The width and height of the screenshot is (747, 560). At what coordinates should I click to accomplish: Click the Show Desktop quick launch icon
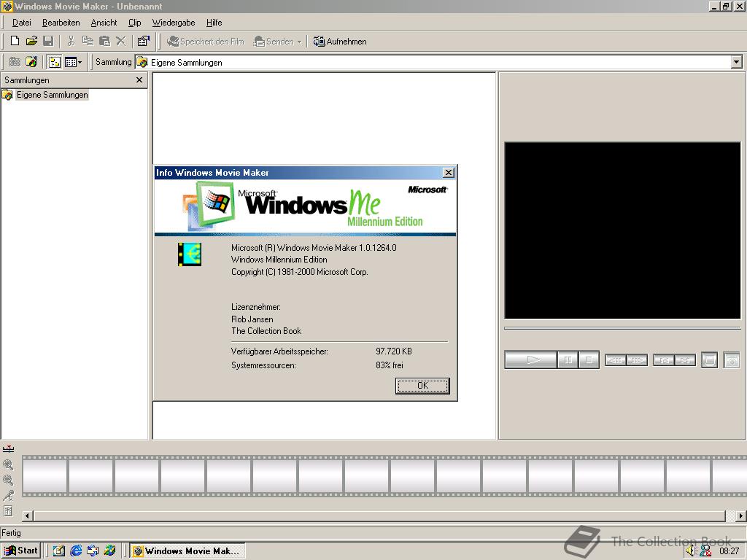(x=58, y=551)
